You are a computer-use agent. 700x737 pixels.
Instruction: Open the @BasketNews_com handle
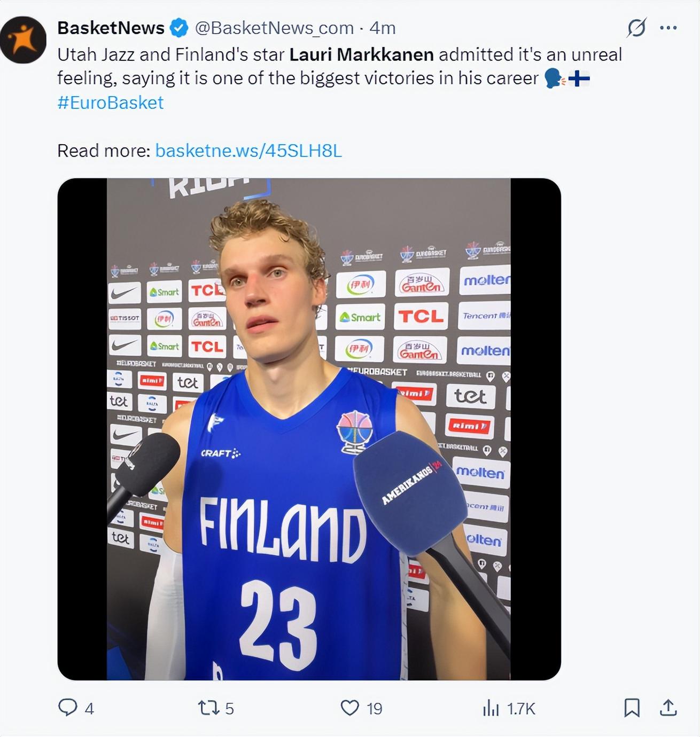[274, 28]
